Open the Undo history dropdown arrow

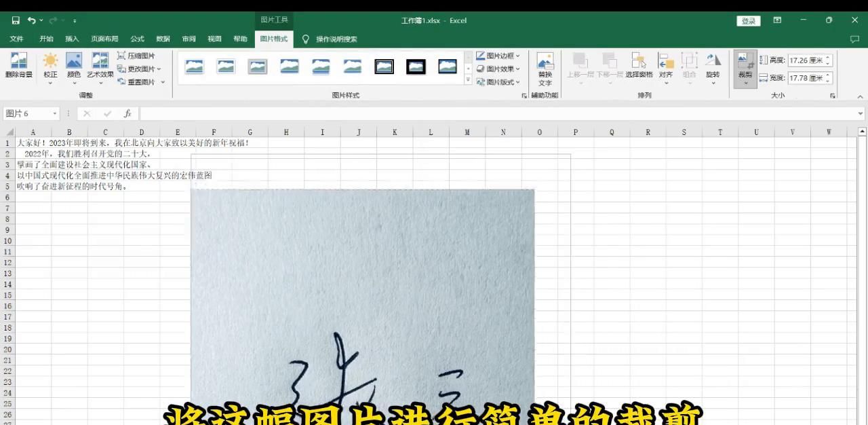point(41,21)
